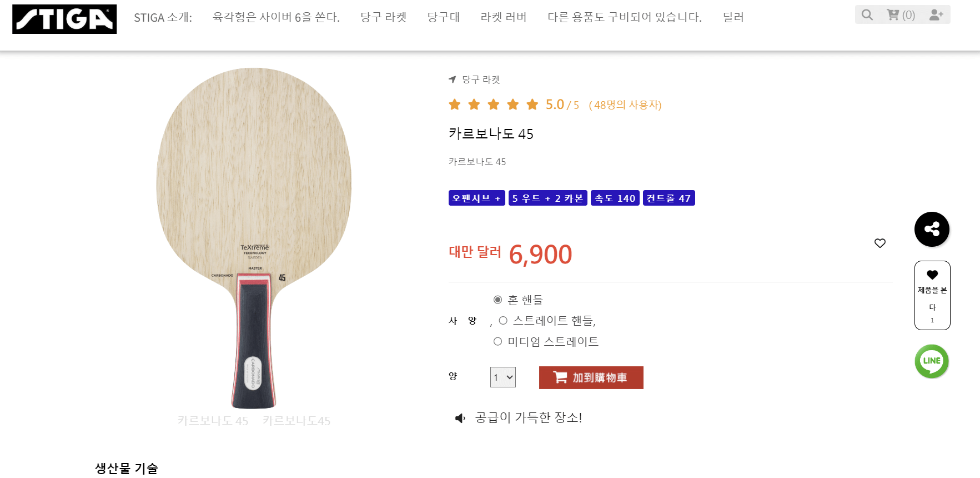Expand the '제품을 본 다' side panel
The image size is (980, 478).
click(932, 295)
